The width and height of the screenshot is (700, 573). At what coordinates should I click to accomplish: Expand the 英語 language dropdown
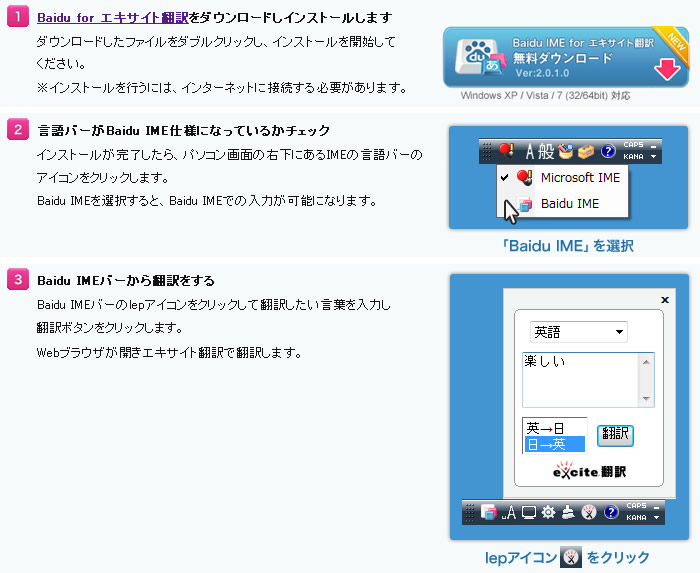click(579, 331)
